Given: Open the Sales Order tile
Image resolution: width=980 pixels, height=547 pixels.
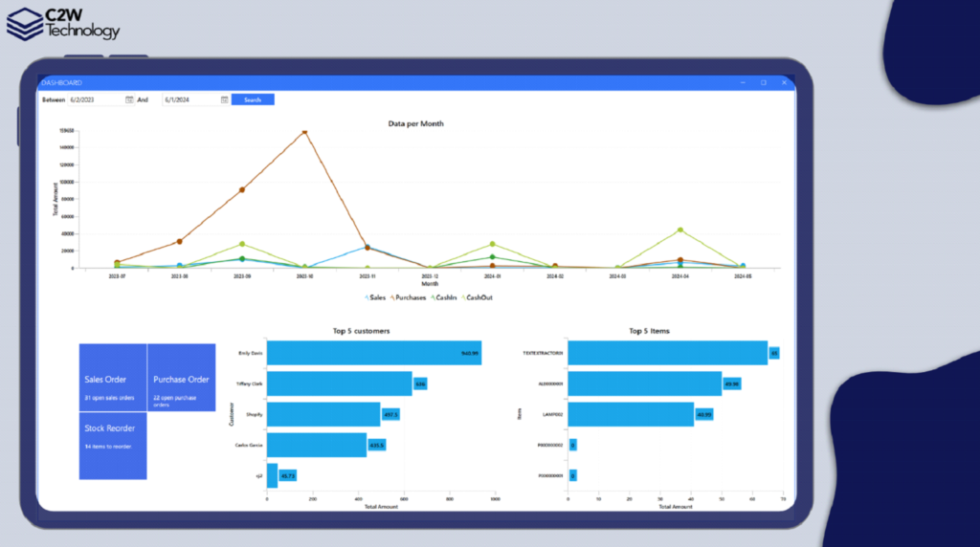Looking at the screenshot, I should point(113,378).
